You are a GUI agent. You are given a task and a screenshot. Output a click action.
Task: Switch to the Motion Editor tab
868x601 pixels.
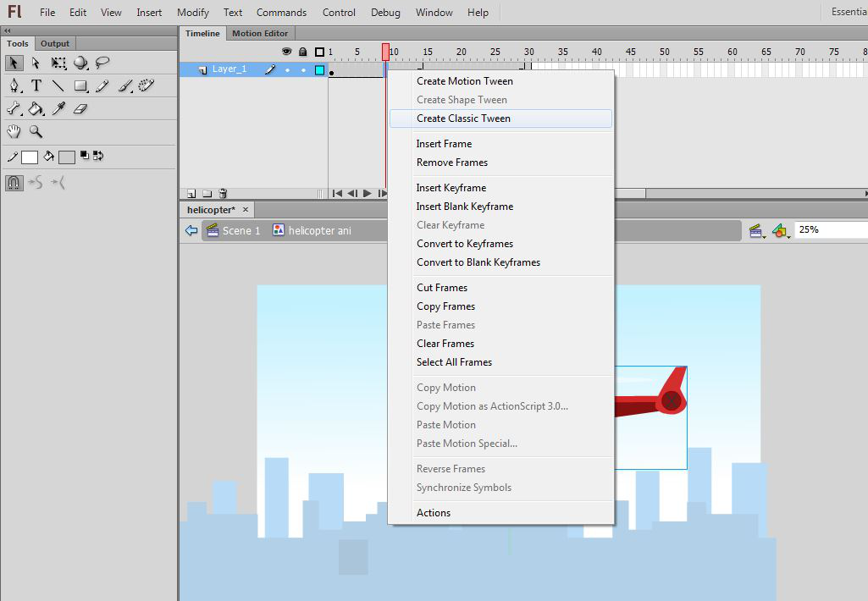[260, 33]
